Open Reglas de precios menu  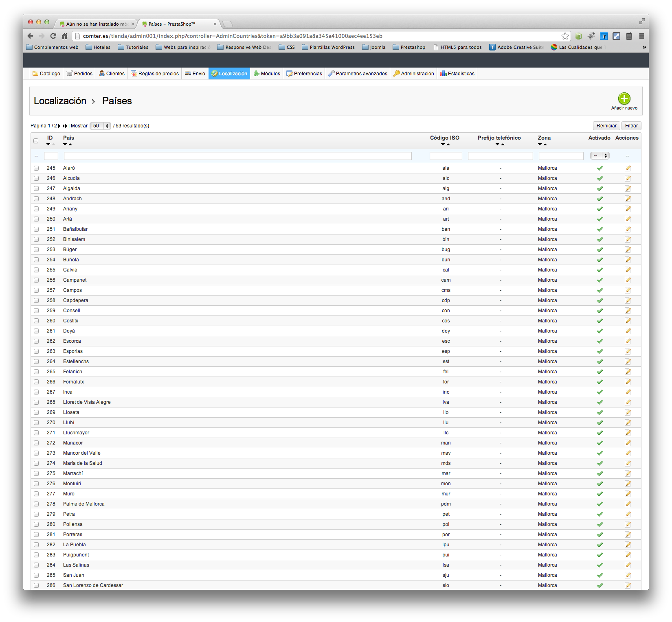click(x=154, y=74)
